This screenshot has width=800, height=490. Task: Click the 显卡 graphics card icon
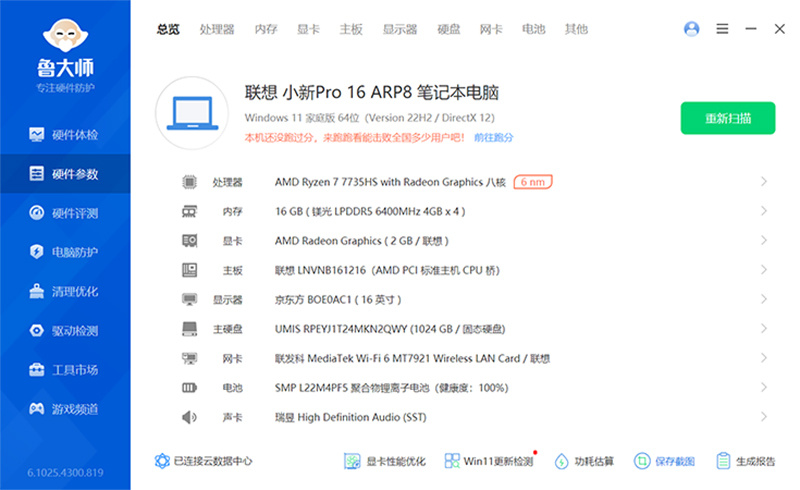(x=189, y=240)
